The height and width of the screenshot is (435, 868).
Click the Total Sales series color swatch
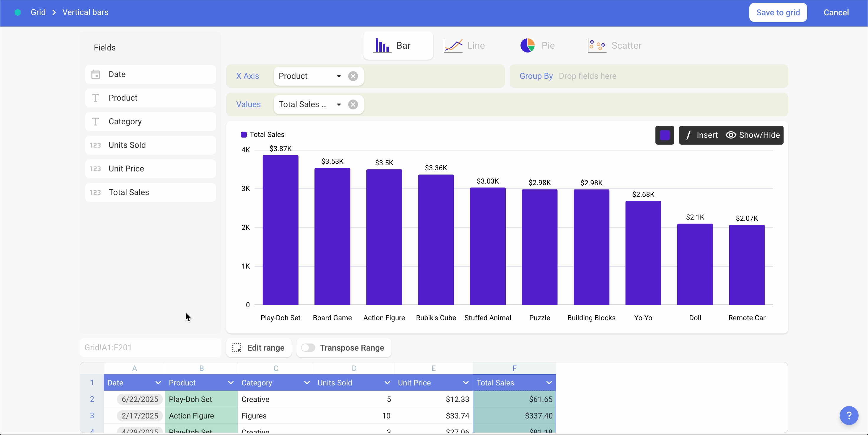tap(665, 135)
